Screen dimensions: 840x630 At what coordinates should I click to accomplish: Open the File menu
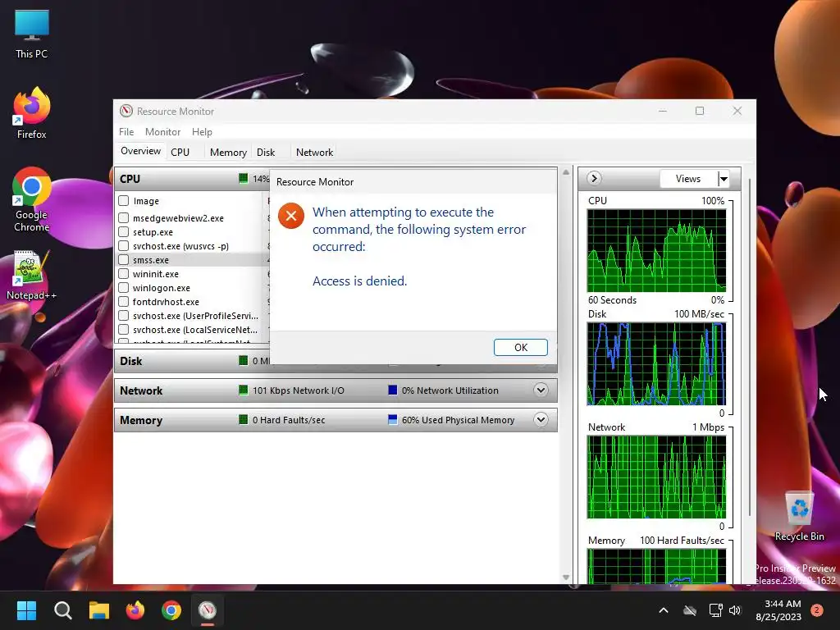click(126, 132)
